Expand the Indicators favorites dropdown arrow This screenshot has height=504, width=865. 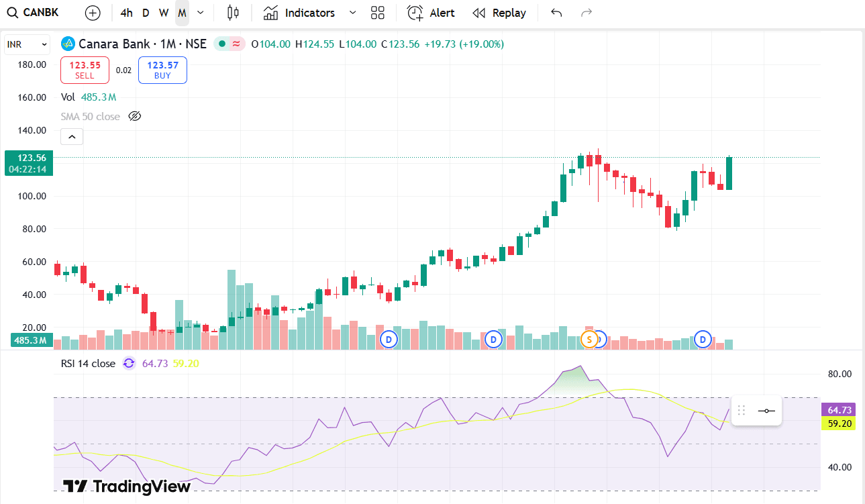click(352, 13)
